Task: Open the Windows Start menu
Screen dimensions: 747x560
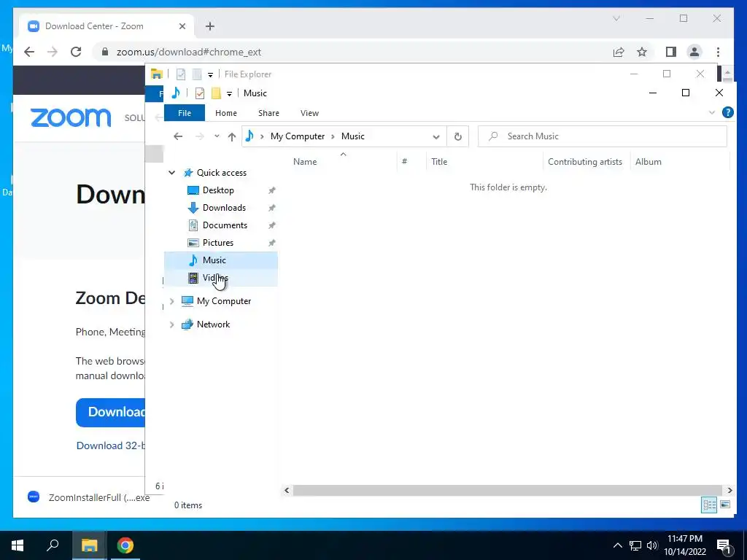Action: 18,545
